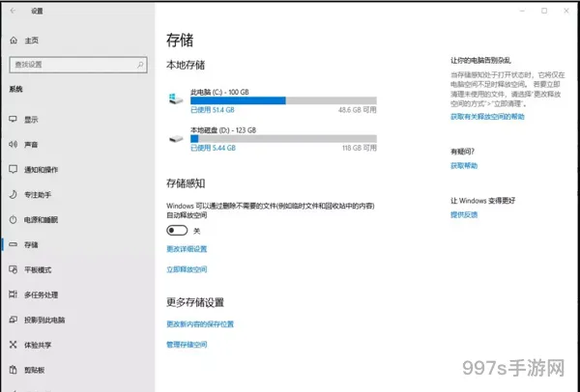Click the 获取帮助 link
The height and width of the screenshot is (392, 580).
pyautogui.click(x=464, y=165)
